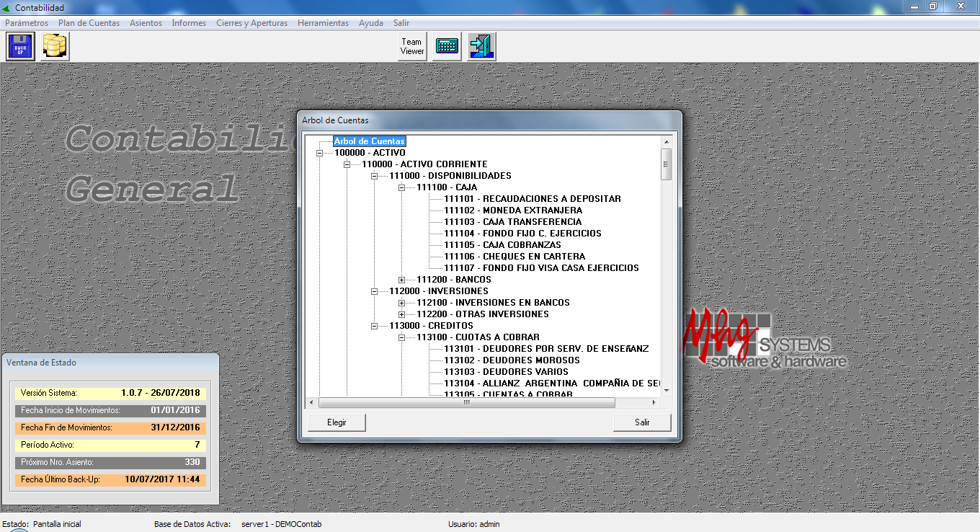Open the Cierres y Aperturas menu

251,23
